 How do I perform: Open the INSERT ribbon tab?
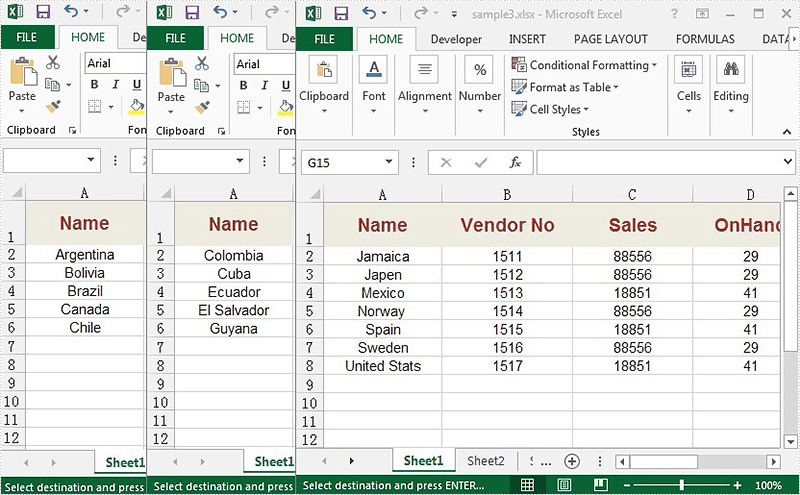(x=527, y=39)
